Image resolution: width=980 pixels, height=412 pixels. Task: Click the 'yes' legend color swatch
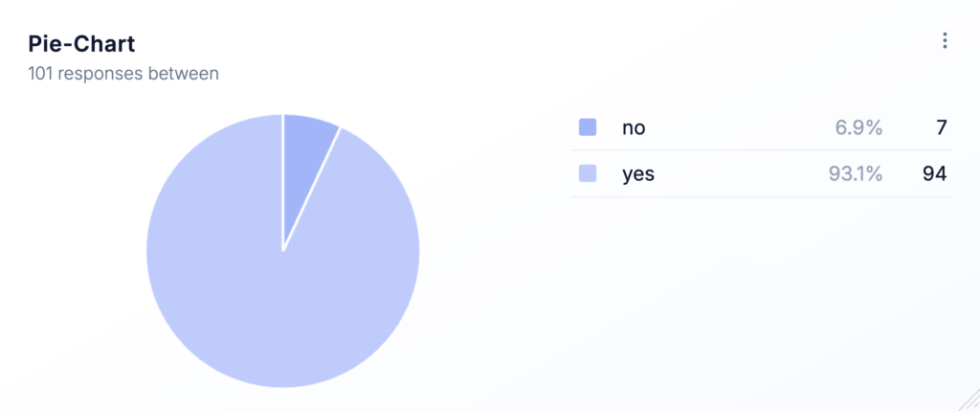point(588,173)
